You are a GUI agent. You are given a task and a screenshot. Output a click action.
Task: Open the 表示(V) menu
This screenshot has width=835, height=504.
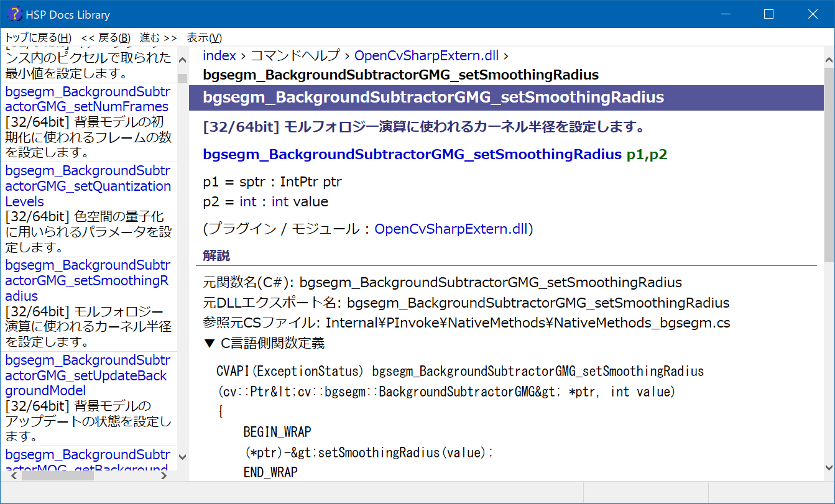tap(205, 38)
